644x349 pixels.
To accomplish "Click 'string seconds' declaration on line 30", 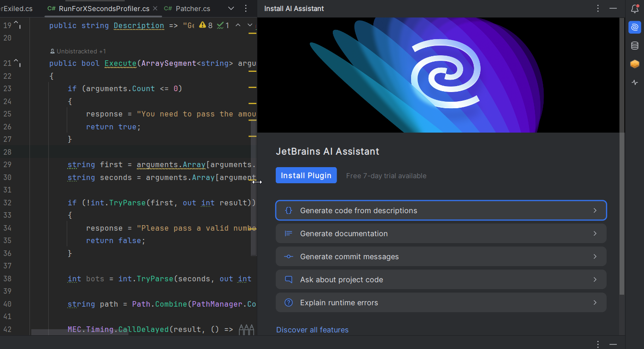I will coord(99,177).
